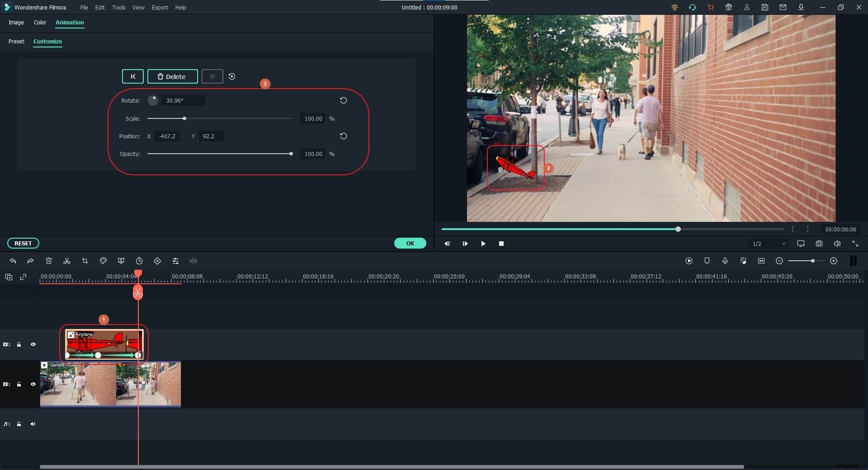Switch to the Preset tab

coord(16,42)
